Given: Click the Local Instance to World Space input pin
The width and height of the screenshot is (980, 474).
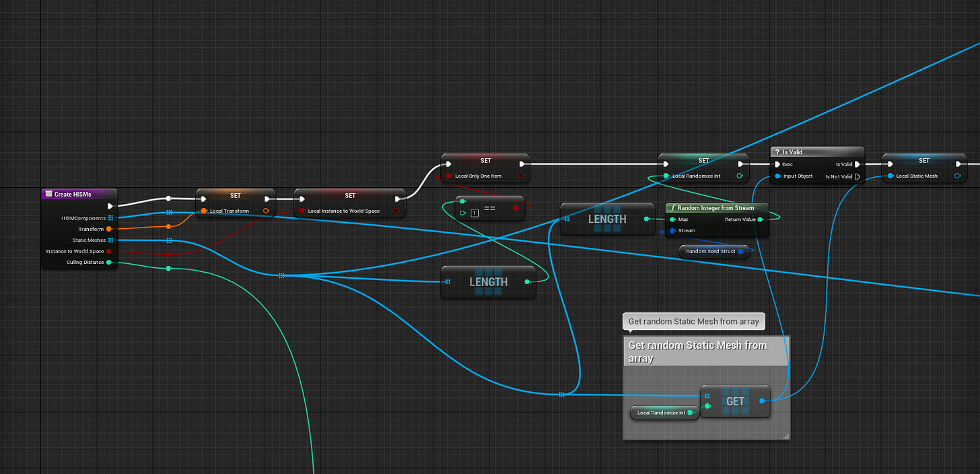Looking at the screenshot, I should click(x=302, y=211).
